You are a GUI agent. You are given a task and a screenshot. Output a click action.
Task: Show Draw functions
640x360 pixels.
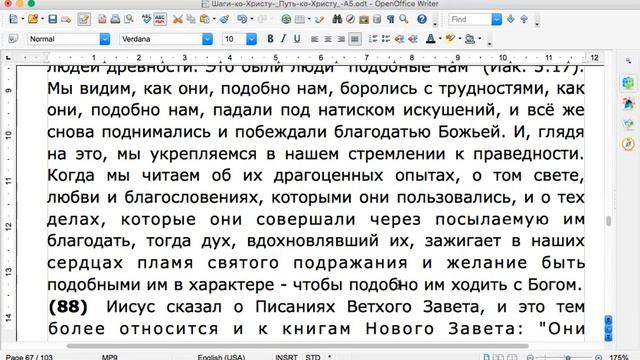tap(320, 19)
